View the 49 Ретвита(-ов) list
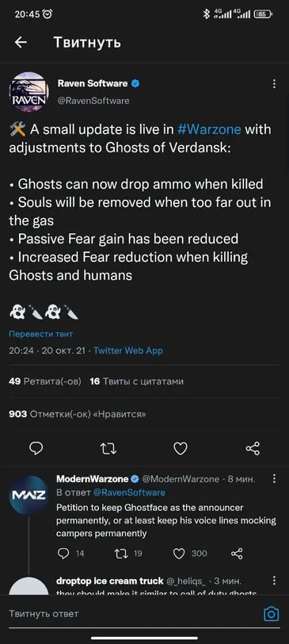The height and width of the screenshot is (644, 289). [x=44, y=381]
